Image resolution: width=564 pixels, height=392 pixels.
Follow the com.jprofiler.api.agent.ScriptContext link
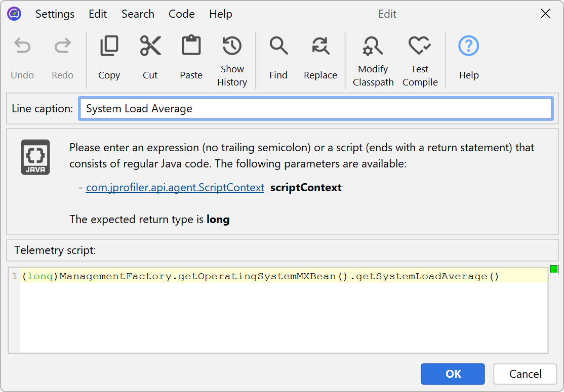point(175,188)
